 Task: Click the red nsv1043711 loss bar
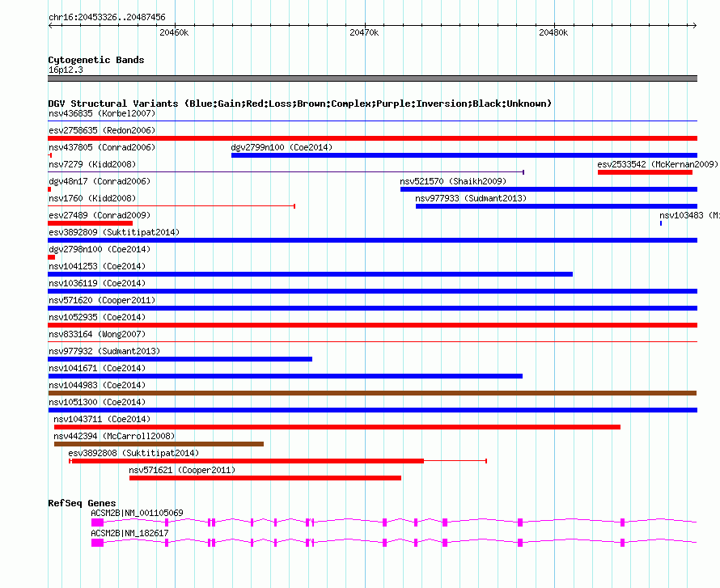pos(337,427)
